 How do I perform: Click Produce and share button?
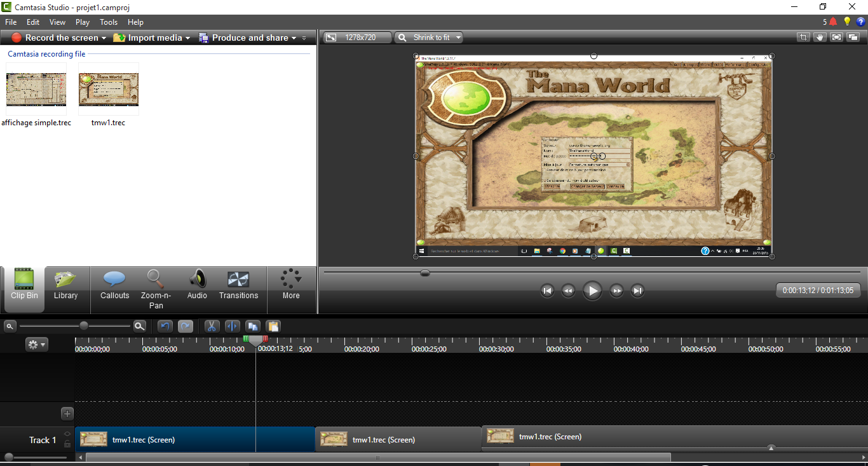click(244, 38)
